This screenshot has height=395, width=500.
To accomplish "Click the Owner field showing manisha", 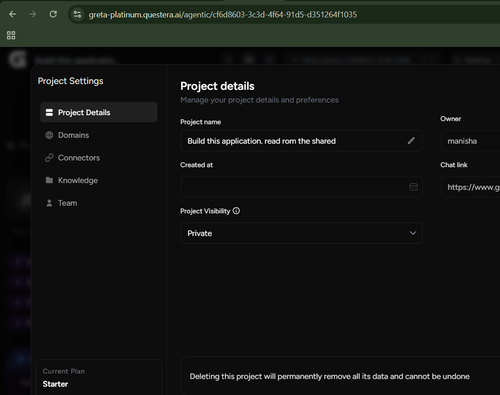I will (x=470, y=141).
